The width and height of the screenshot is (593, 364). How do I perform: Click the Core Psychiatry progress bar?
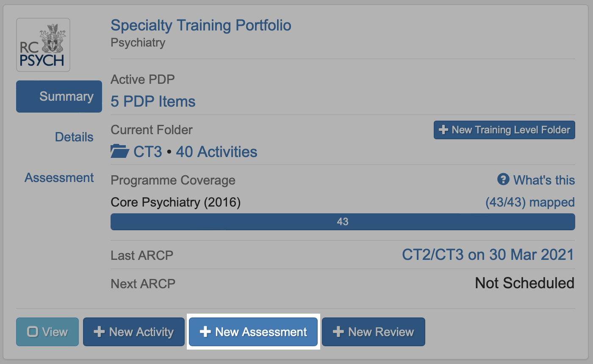[x=342, y=221]
